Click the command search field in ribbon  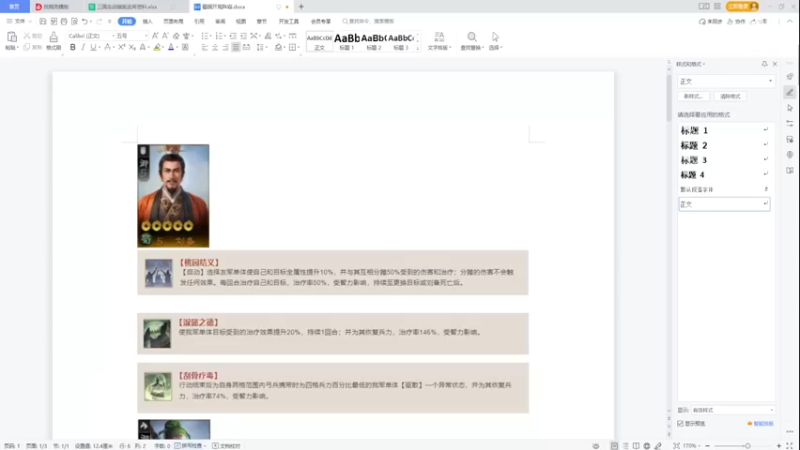point(368,21)
